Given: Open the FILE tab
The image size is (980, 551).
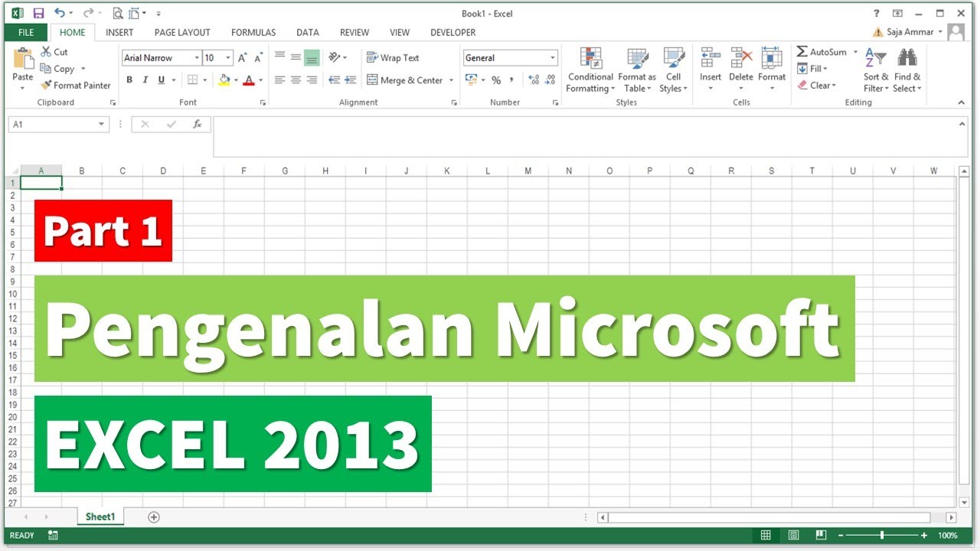Looking at the screenshot, I should click(26, 32).
